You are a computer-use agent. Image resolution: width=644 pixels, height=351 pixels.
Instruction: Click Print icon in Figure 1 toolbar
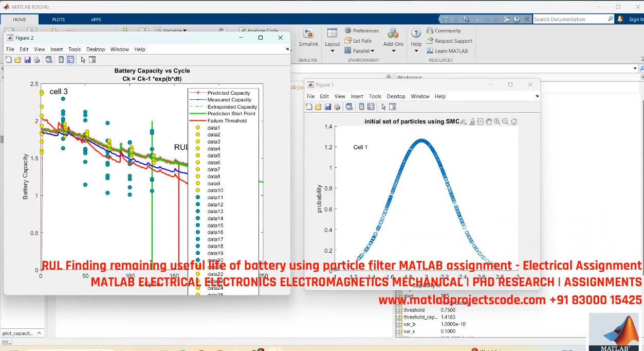(337, 107)
